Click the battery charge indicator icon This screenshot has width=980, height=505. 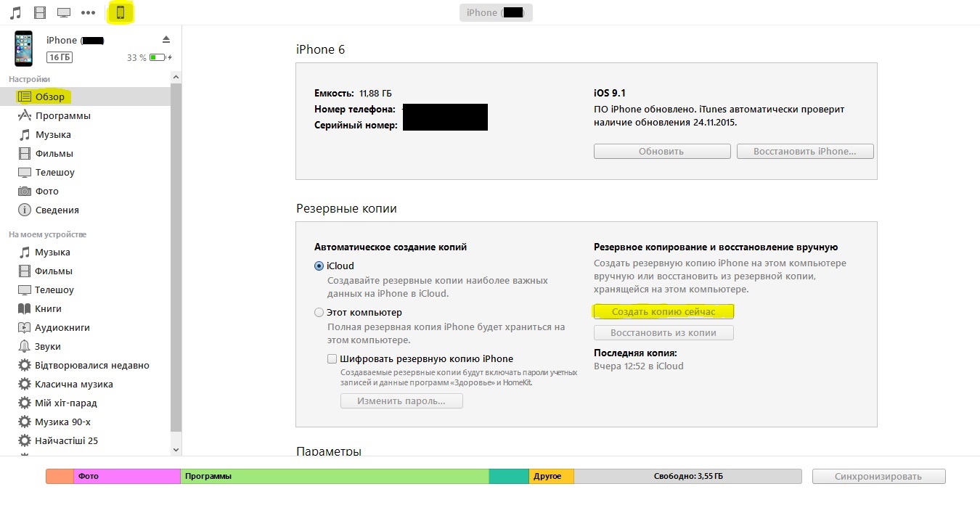[160, 57]
